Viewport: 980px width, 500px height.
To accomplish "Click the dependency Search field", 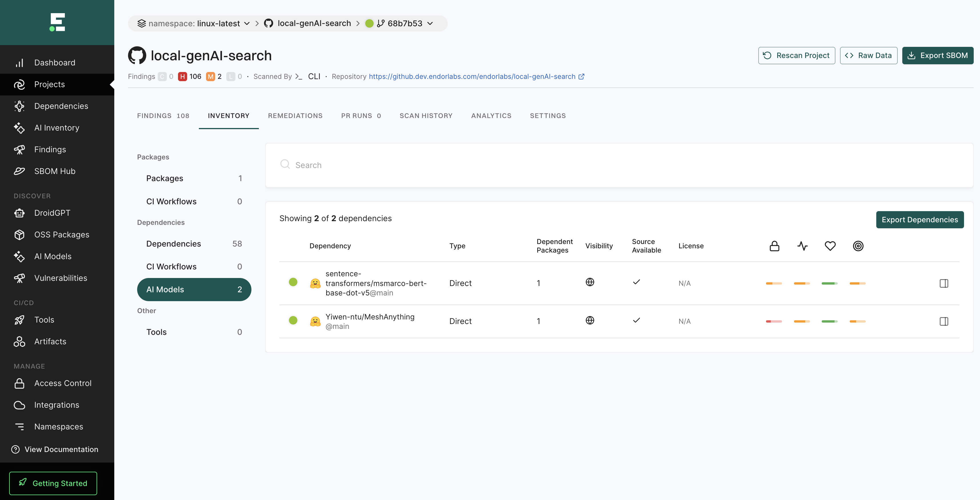I will 619,165.
